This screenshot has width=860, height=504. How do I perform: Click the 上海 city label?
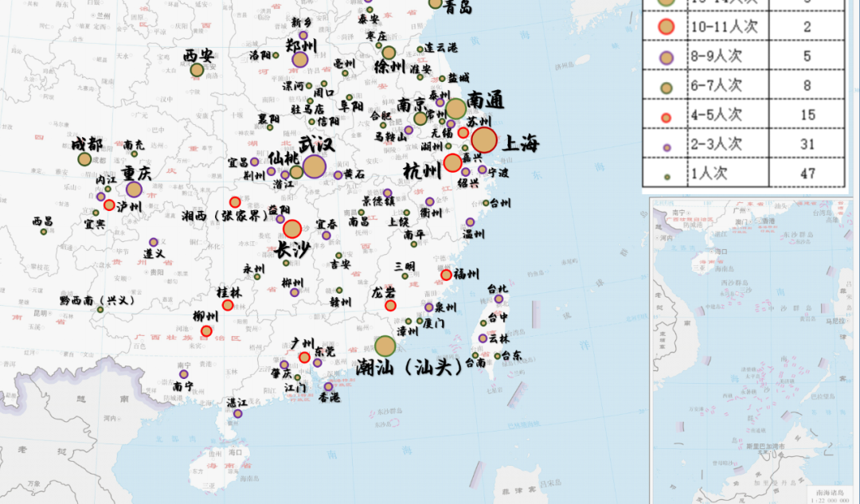tap(521, 143)
